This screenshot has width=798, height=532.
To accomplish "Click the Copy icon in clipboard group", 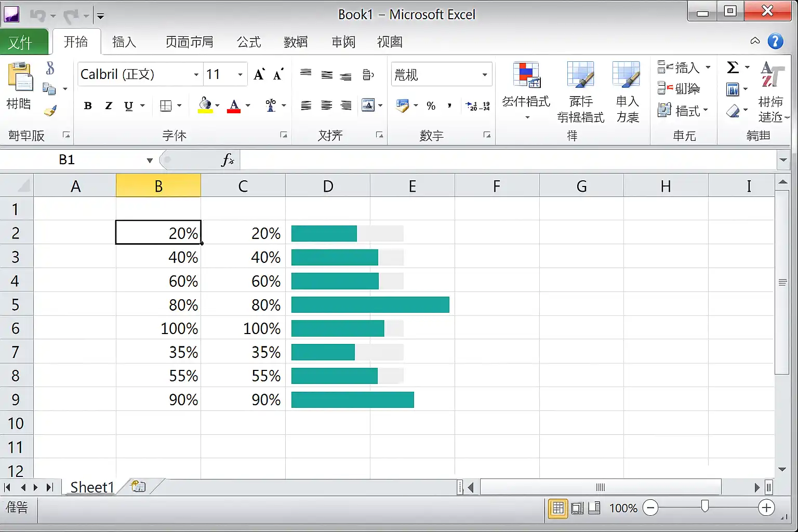I will (49, 89).
